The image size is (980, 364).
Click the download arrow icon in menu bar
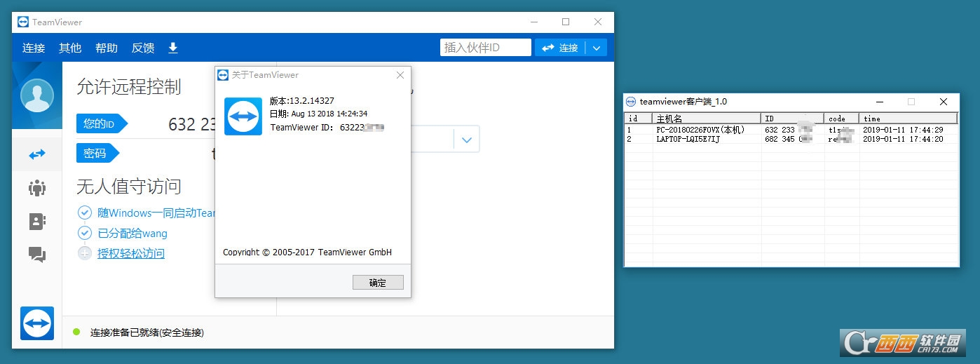(x=173, y=48)
